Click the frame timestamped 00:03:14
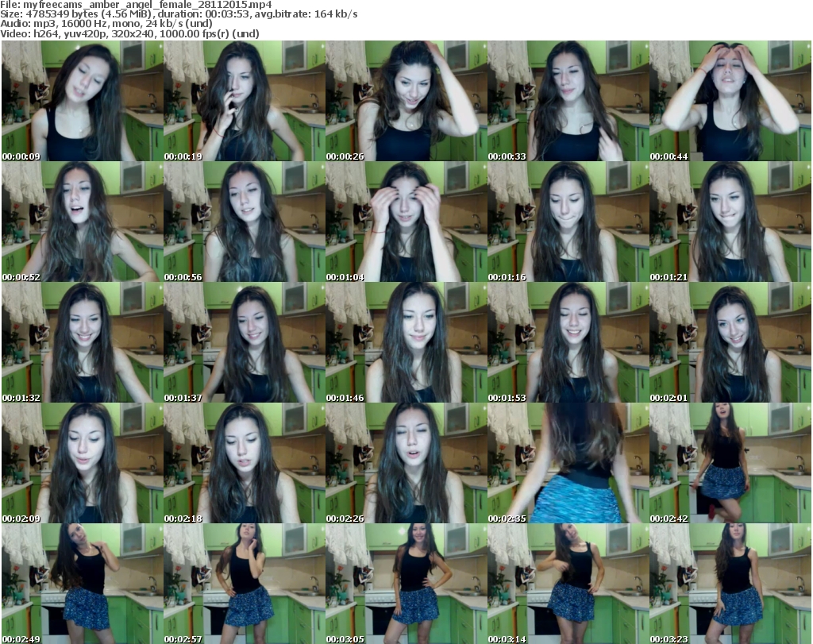The height and width of the screenshot is (644, 813). (568, 584)
